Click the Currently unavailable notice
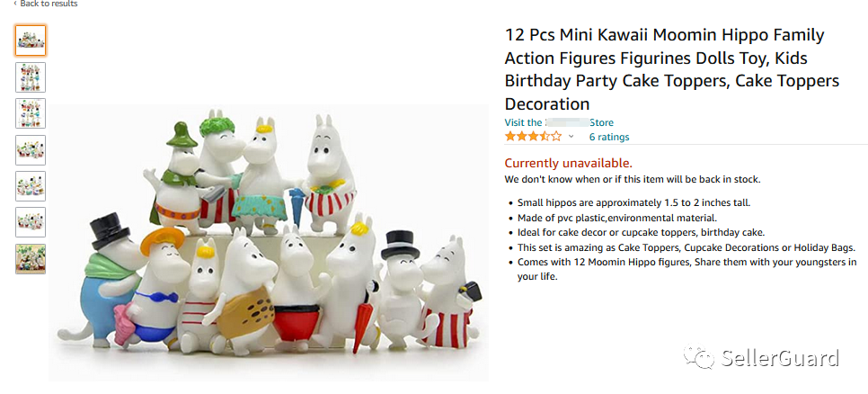The width and height of the screenshot is (868, 394). (x=568, y=163)
